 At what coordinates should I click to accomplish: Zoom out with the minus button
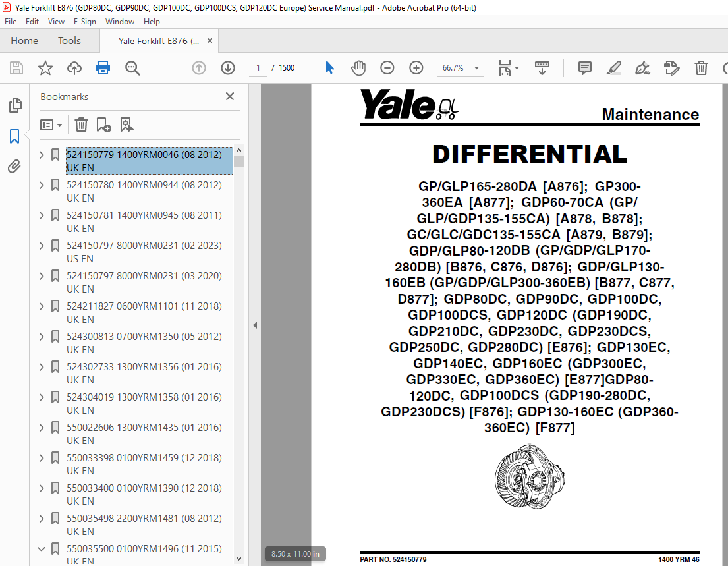pyautogui.click(x=387, y=68)
